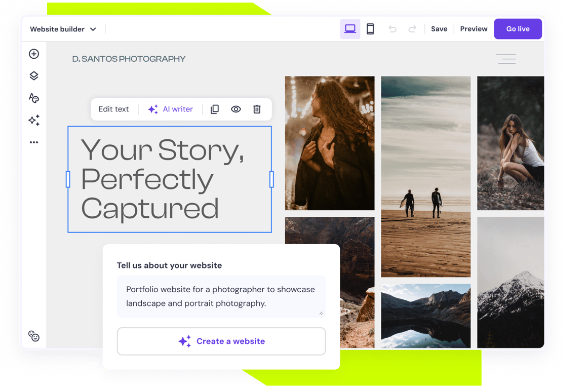Open the Layers panel in the sidebar
This screenshot has width=588, height=389.
[x=33, y=75]
